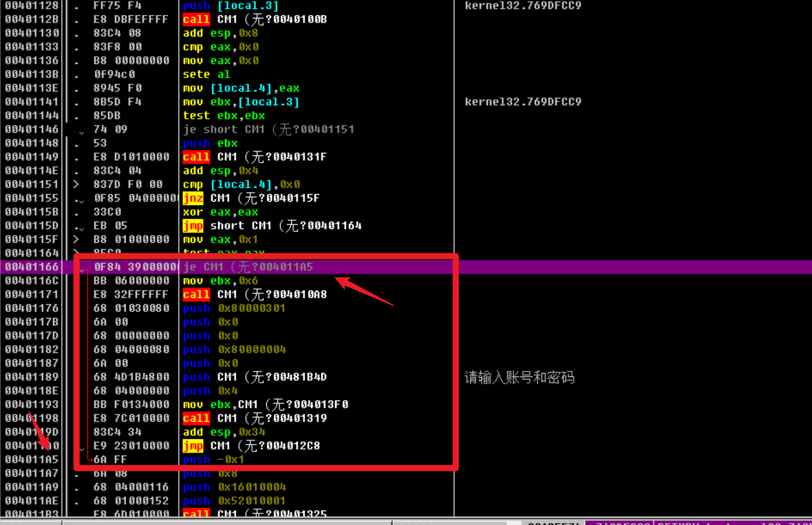
Task: Select the push 0x16010004 instruction
Action: click(234, 487)
